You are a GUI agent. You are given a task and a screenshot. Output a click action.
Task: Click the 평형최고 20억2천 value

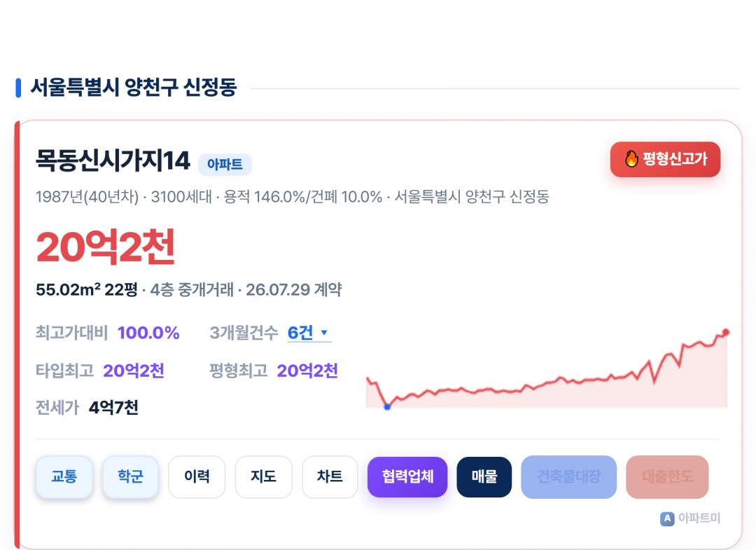click(x=307, y=371)
